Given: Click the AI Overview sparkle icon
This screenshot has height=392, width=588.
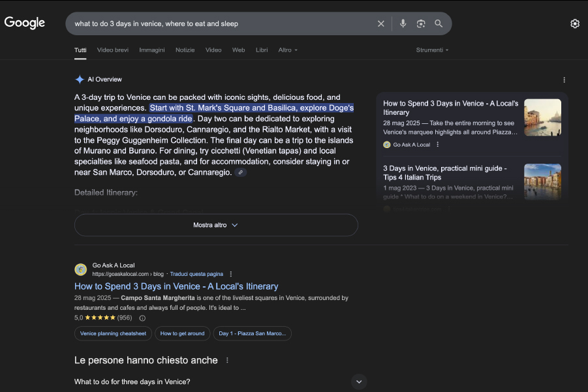Looking at the screenshot, I should 80,80.
